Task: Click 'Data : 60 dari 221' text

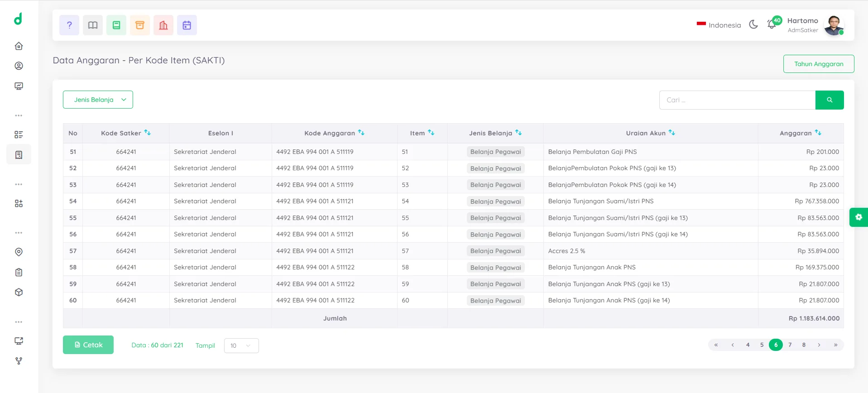Action: (x=157, y=345)
